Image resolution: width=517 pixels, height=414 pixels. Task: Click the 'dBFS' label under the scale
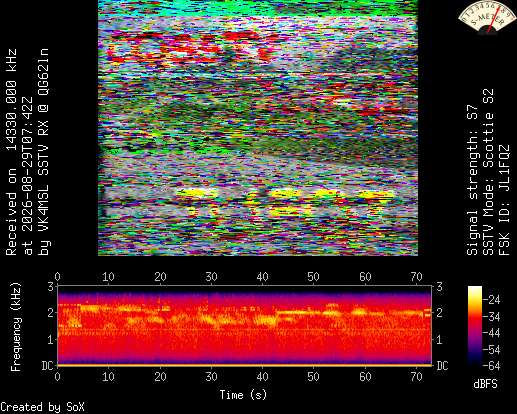pyautogui.click(x=485, y=384)
